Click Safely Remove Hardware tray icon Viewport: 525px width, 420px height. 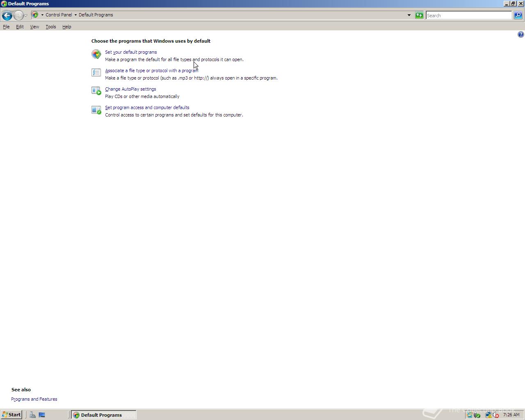click(x=477, y=415)
